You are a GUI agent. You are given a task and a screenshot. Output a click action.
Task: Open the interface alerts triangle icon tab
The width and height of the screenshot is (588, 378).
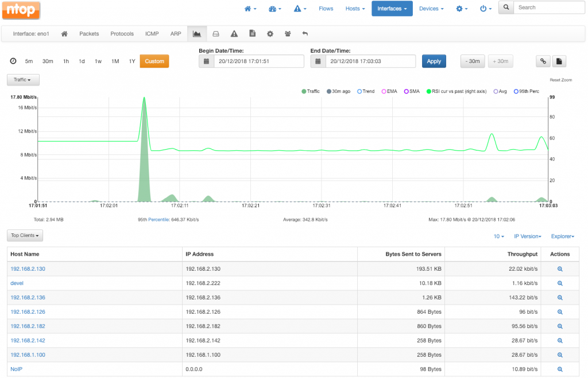pos(234,34)
